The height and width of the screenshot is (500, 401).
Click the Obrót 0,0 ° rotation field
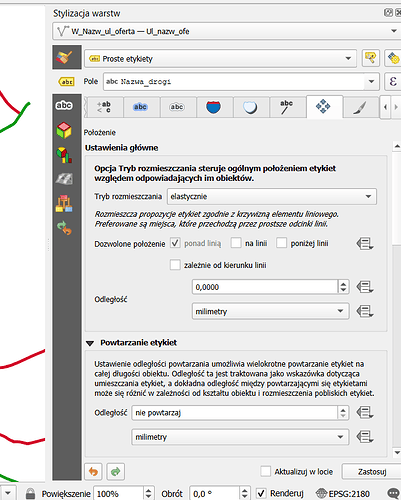pyautogui.click(x=215, y=494)
